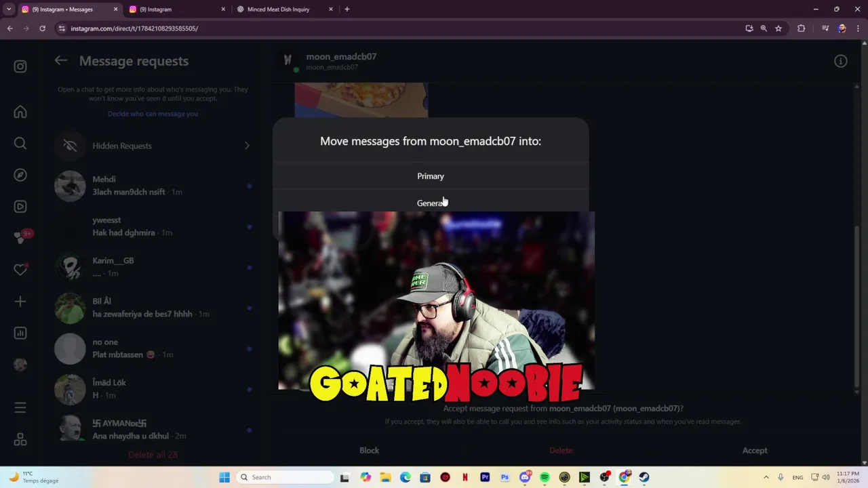Open profile avatar in sidebar
Image resolution: width=868 pixels, height=488 pixels.
[20, 365]
